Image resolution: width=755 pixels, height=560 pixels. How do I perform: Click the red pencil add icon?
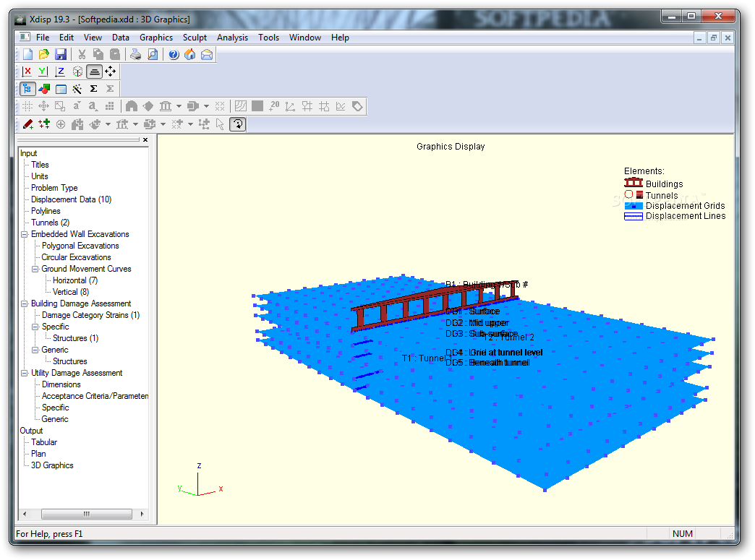(x=28, y=124)
